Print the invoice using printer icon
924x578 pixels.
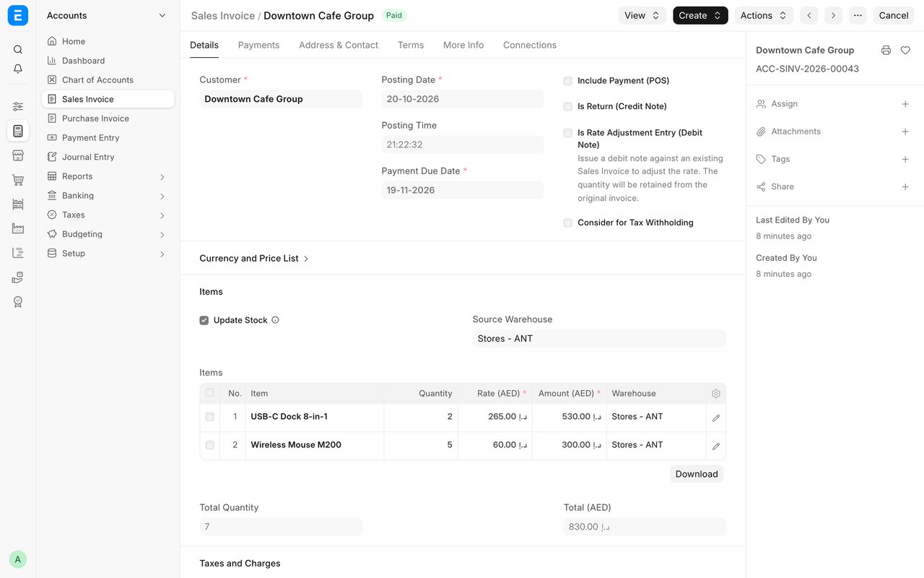pyautogui.click(x=886, y=50)
